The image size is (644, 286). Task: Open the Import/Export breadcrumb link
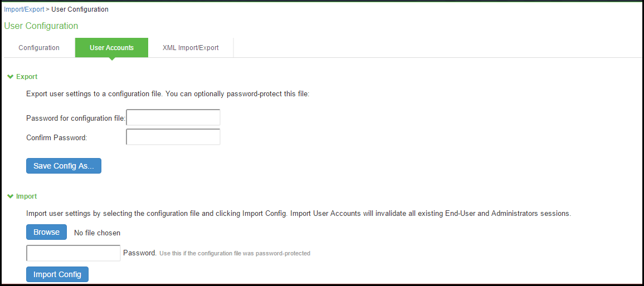pyautogui.click(x=24, y=9)
